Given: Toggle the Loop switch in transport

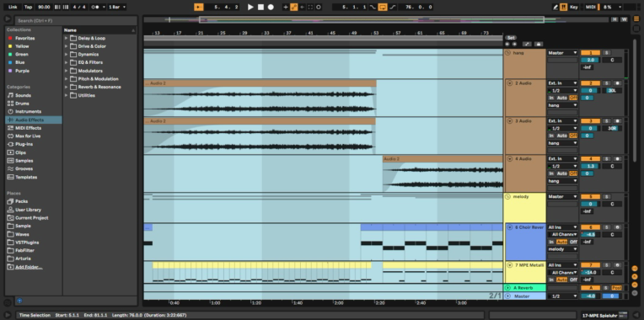Looking at the screenshot, I should coord(383,7).
